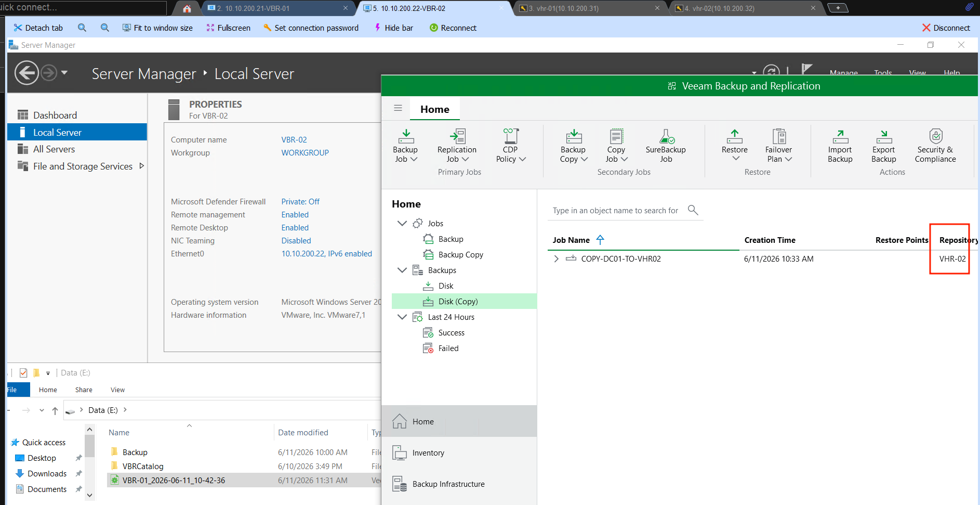Select Backup Copy under Jobs

(460, 254)
